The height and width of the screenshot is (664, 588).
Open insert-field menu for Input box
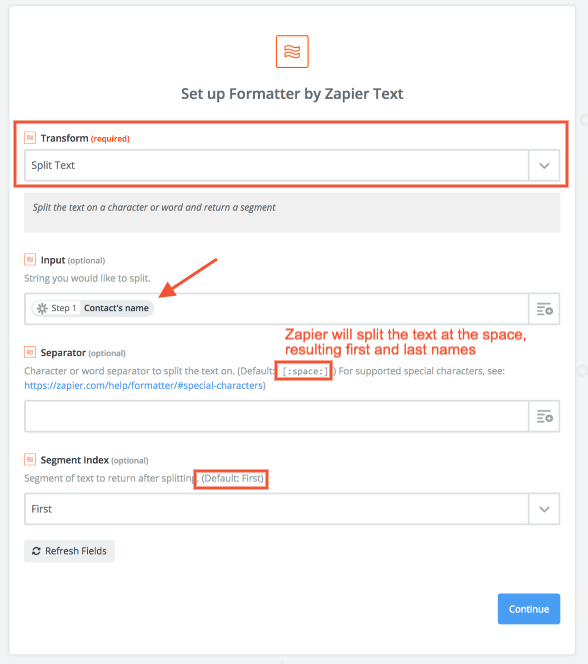pos(544,309)
